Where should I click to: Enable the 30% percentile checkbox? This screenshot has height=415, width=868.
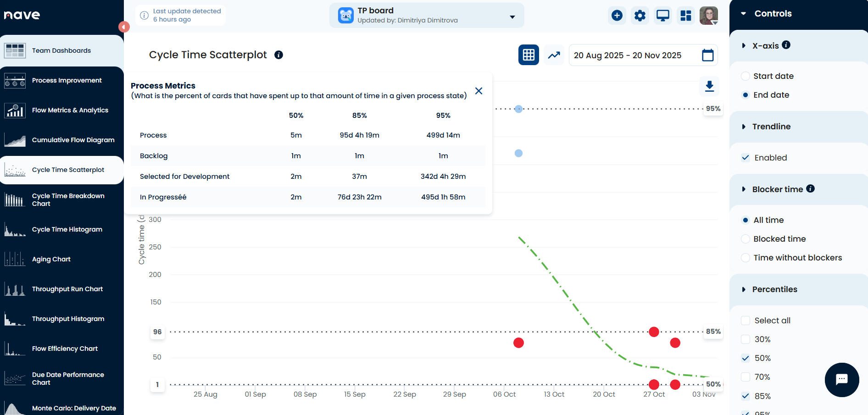coord(746,339)
